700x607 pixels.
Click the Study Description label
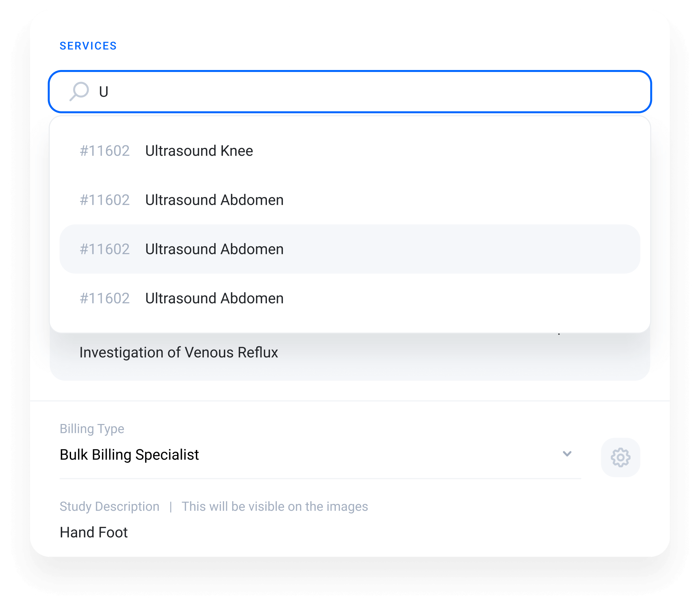[109, 506]
